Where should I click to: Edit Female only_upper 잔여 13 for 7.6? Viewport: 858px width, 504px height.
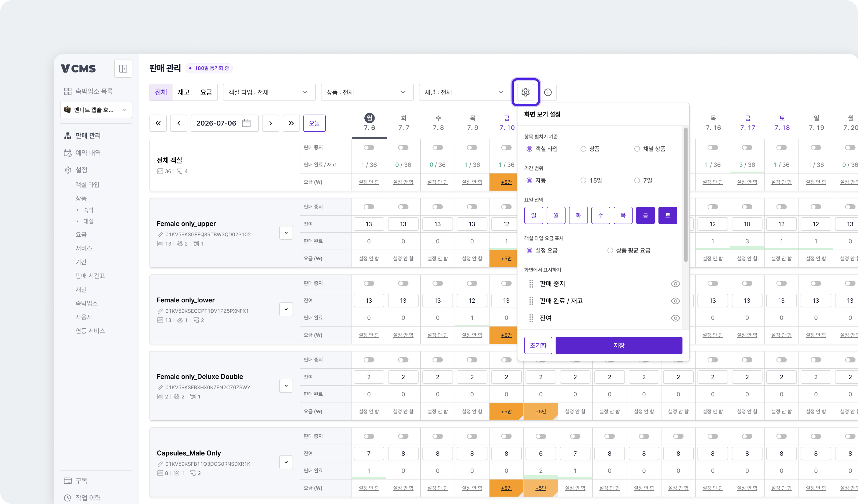[369, 224]
